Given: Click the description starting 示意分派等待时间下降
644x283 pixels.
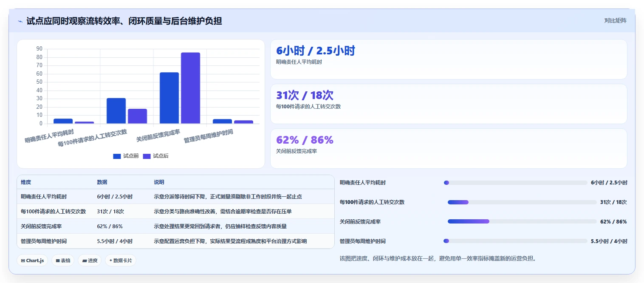Looking at the screenshot, I should point(228,197).
